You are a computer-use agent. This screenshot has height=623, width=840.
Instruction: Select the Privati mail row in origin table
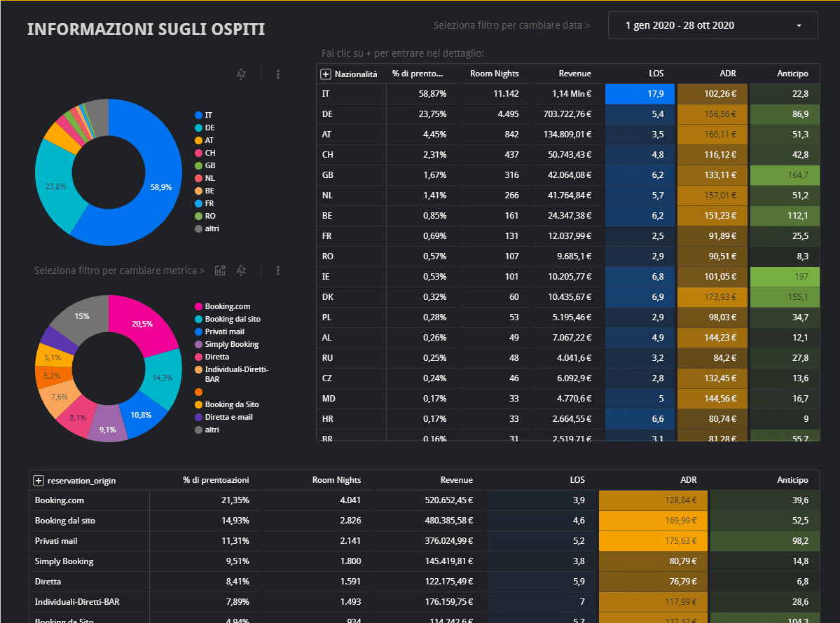pyautogui.click(x=56, y=541)
